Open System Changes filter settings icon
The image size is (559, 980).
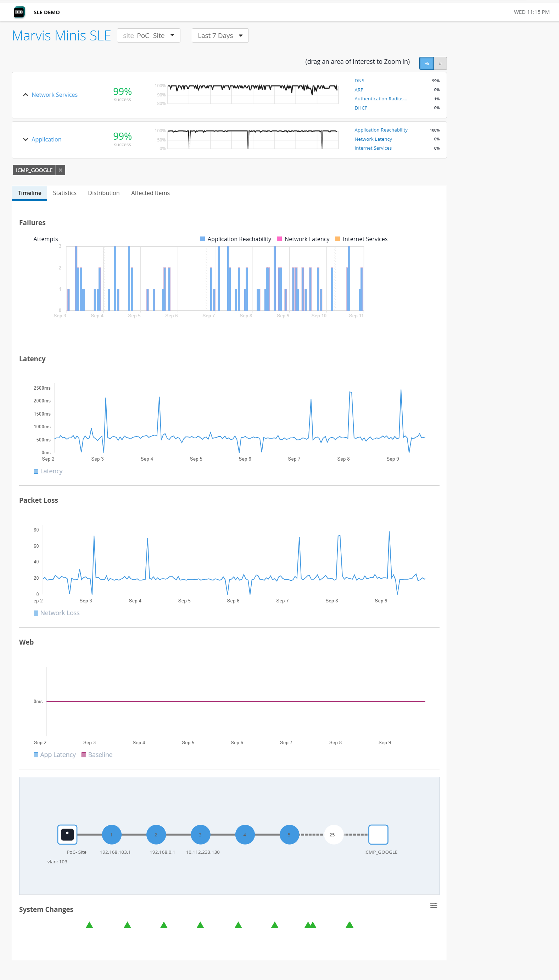pos(434,906)
